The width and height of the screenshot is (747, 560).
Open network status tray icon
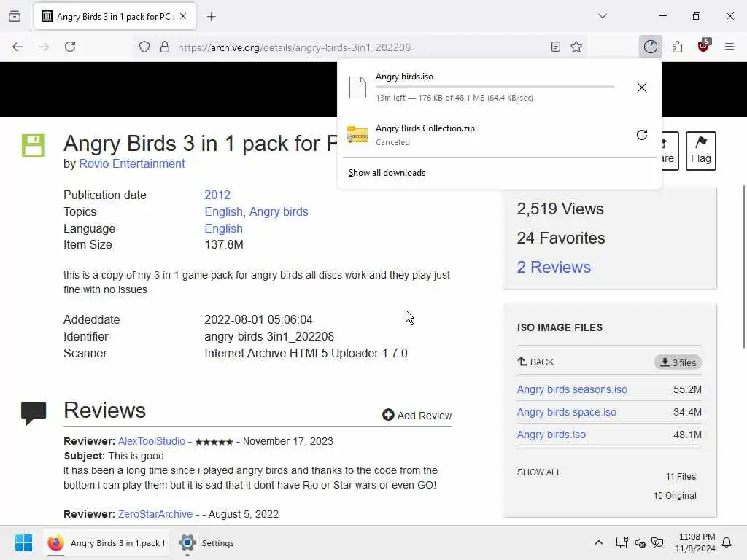click(622, 542)
